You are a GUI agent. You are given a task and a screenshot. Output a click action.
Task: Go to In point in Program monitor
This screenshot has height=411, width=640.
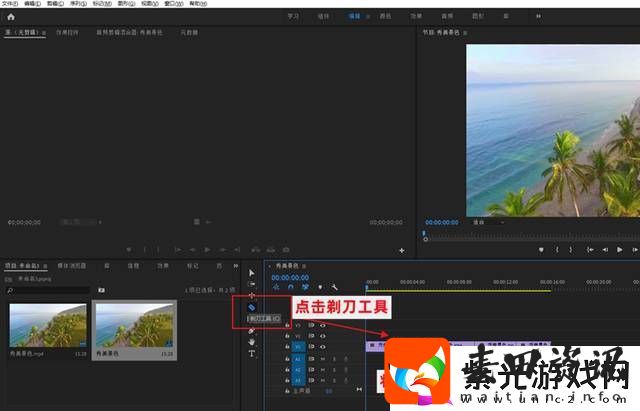tap(590, 249)
